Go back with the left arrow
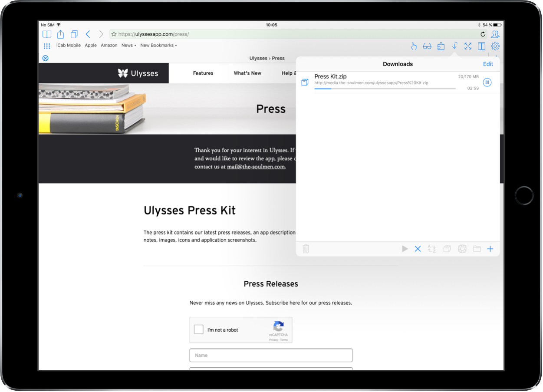Image resolution: width=543 pixels, height=392 pixels. click(x=88, y=34)
